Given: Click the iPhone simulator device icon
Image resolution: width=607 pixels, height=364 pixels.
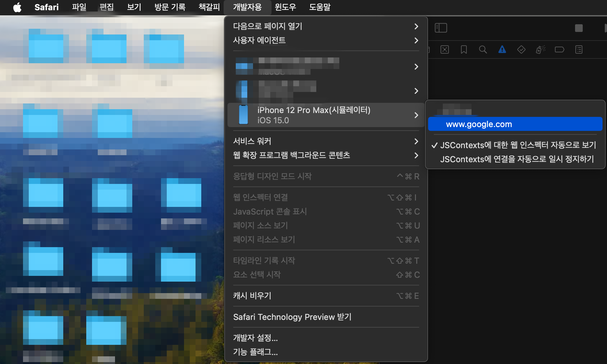Looking at the screenshot, I should click(243, 115).
